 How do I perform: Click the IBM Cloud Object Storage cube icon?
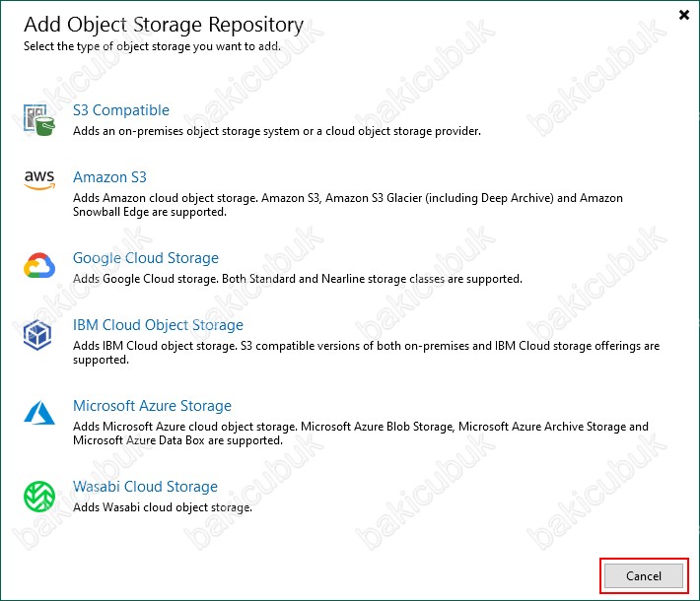[x=37, y=335]
